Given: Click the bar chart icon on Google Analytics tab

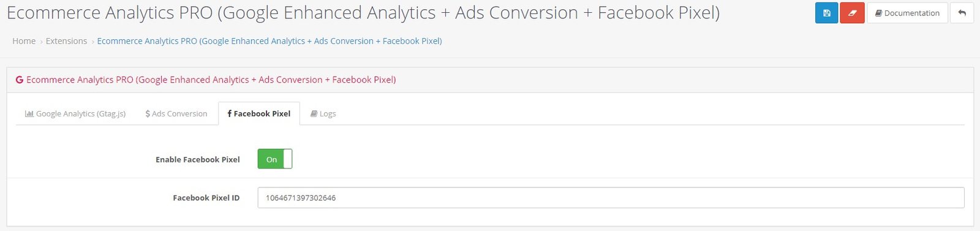Looking at the screenshot, I should (x=29, y=113).
